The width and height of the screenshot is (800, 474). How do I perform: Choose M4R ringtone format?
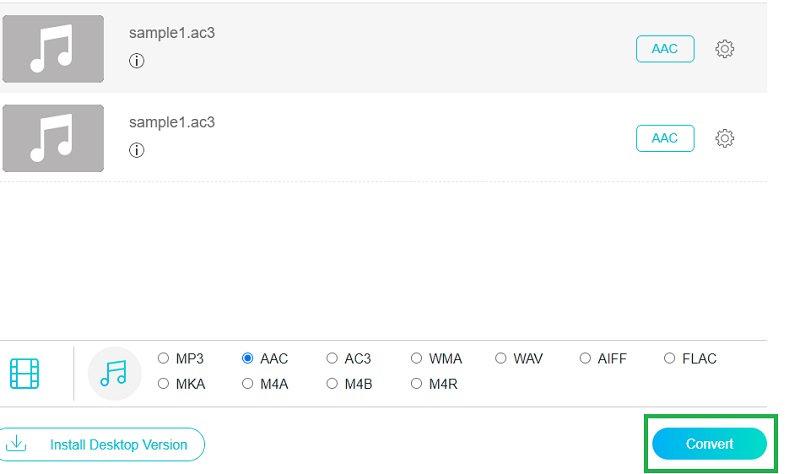(417, 384)
